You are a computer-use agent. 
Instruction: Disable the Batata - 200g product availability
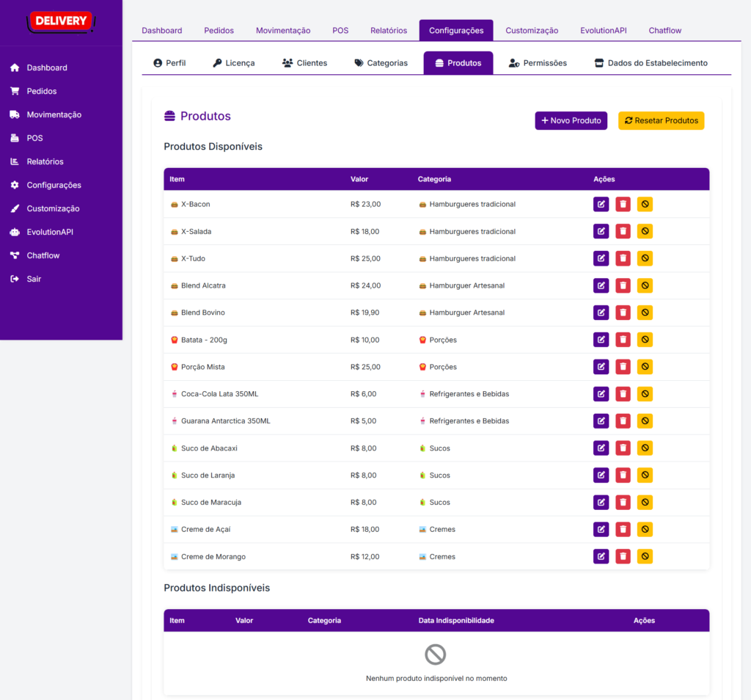click(x=645, y=340)
